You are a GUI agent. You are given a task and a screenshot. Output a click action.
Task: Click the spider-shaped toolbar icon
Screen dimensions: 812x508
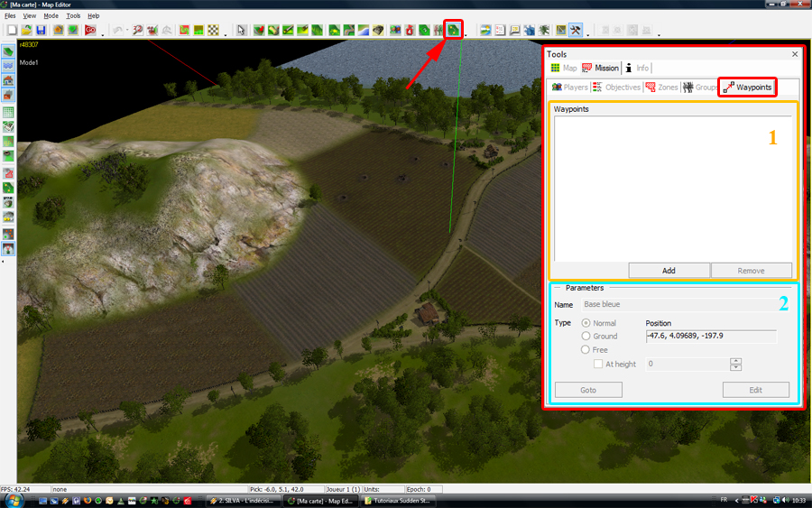(x=544, y=30)
